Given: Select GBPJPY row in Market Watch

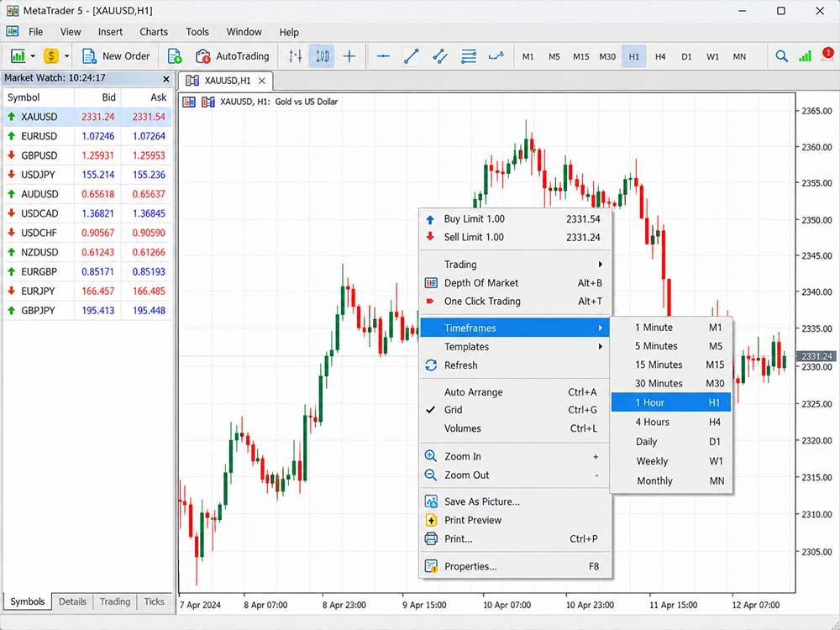Looking at the screenshot, I should pyautogui.click(x=87, y=310).
